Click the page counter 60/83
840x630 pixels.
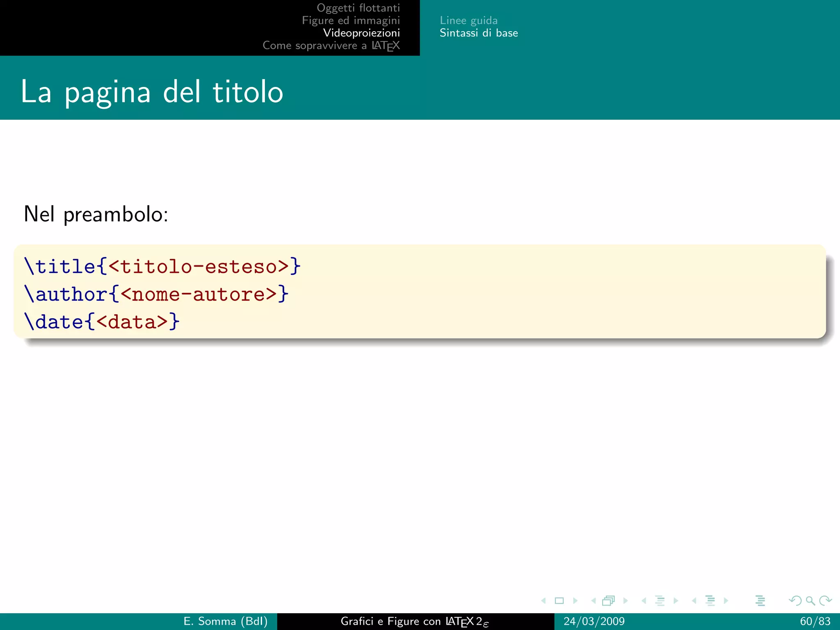(815, 621)
